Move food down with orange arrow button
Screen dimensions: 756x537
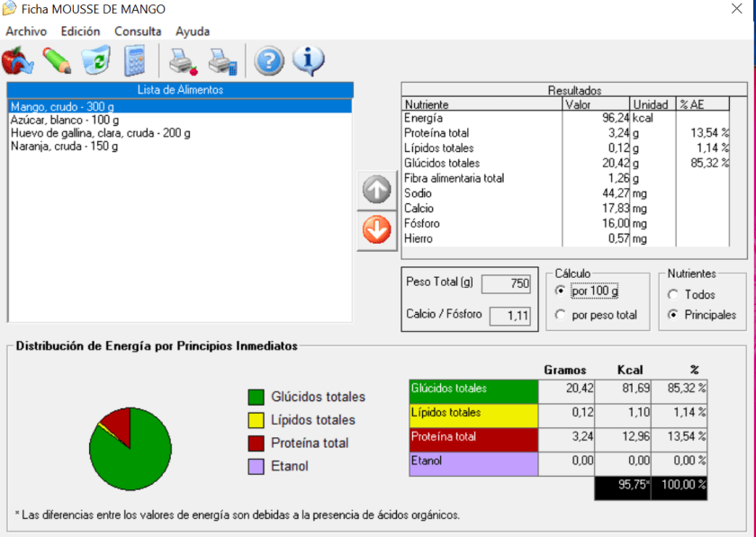click(376, 230)
